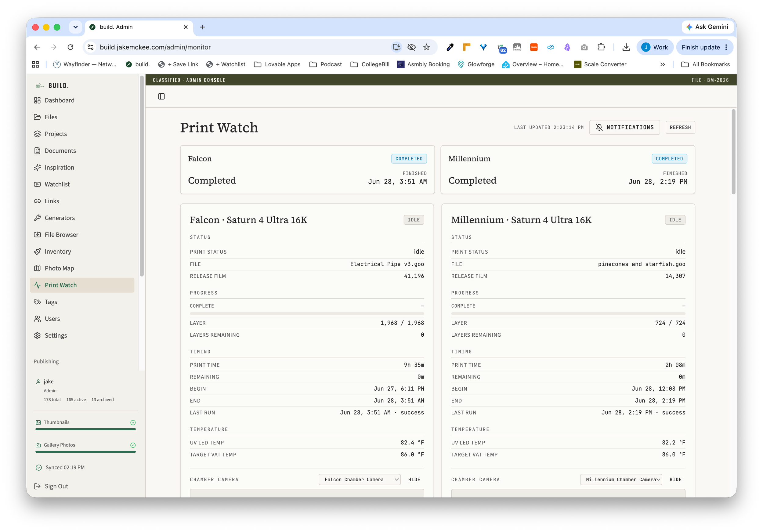
Task: Click the Thumbnails status check icon
Action: click(133, 423)
